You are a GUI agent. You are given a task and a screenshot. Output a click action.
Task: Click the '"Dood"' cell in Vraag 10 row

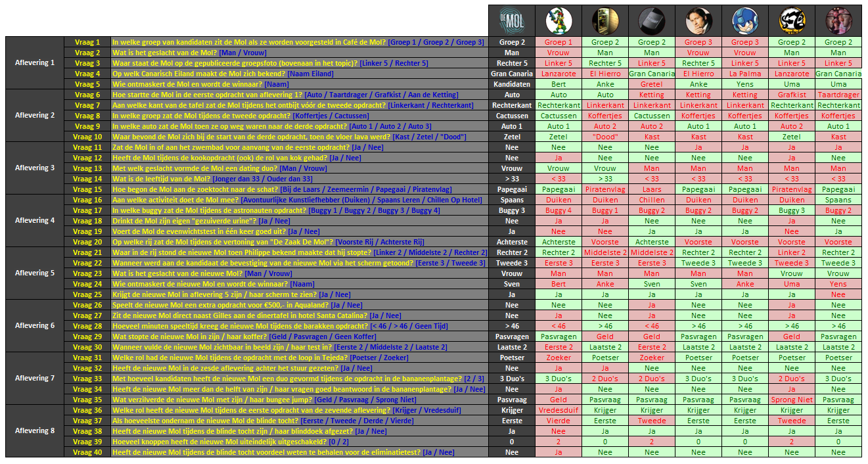click(605, 137)
